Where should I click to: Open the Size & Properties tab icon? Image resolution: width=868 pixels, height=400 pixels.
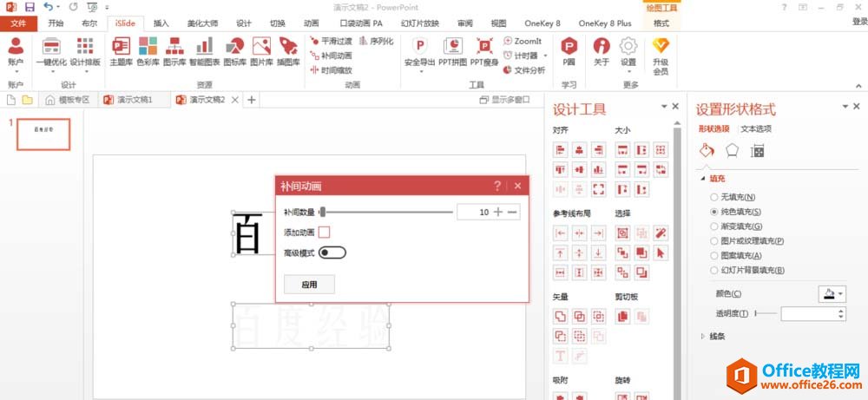(757, 150)
